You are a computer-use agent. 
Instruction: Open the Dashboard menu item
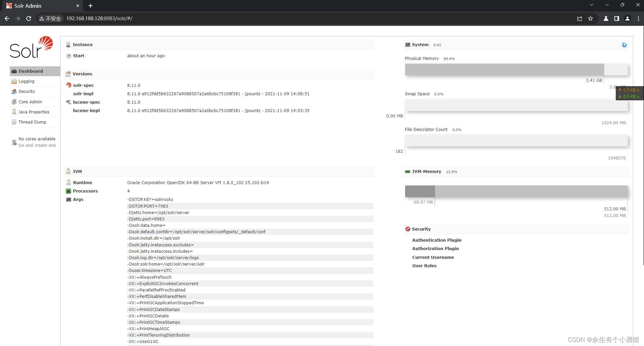pos(35,71)
